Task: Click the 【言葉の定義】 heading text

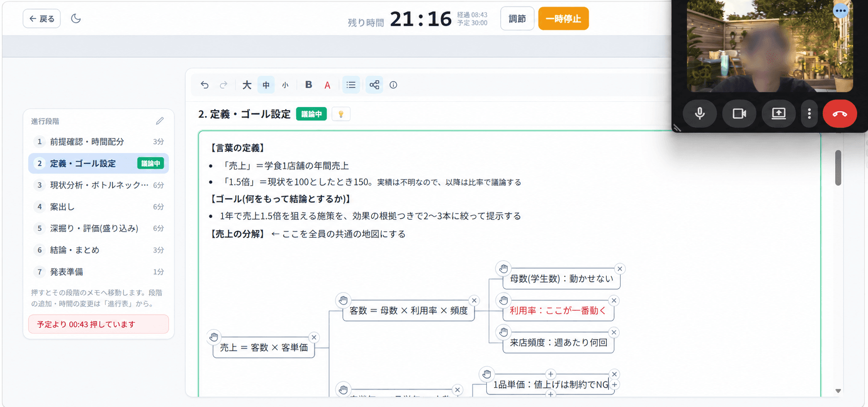Action: coord(237,148)
